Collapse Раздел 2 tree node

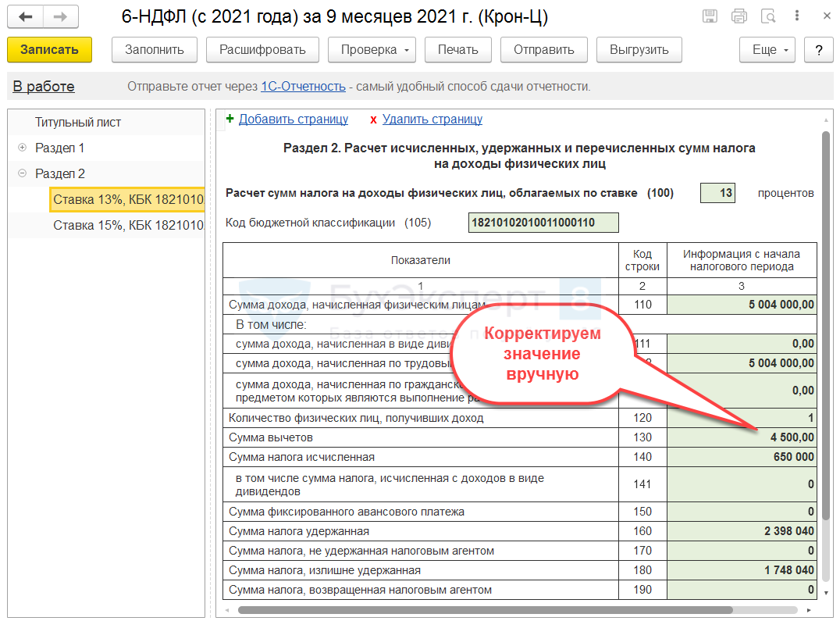(22, 173)
